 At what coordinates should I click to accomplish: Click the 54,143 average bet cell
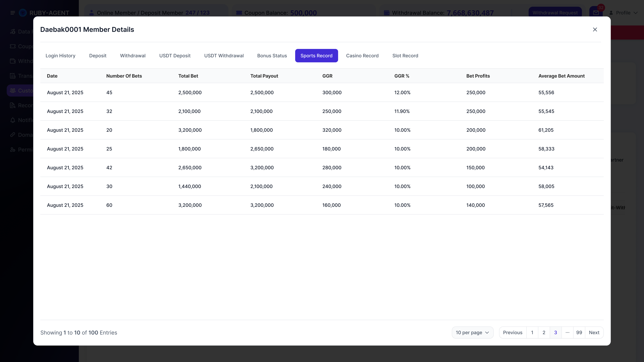tap(546, 167)
